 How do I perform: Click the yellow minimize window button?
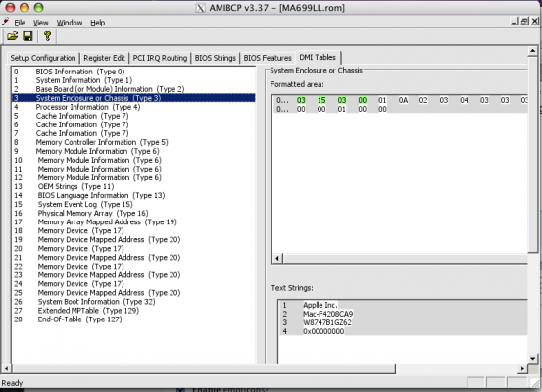[x=25, y=7]
